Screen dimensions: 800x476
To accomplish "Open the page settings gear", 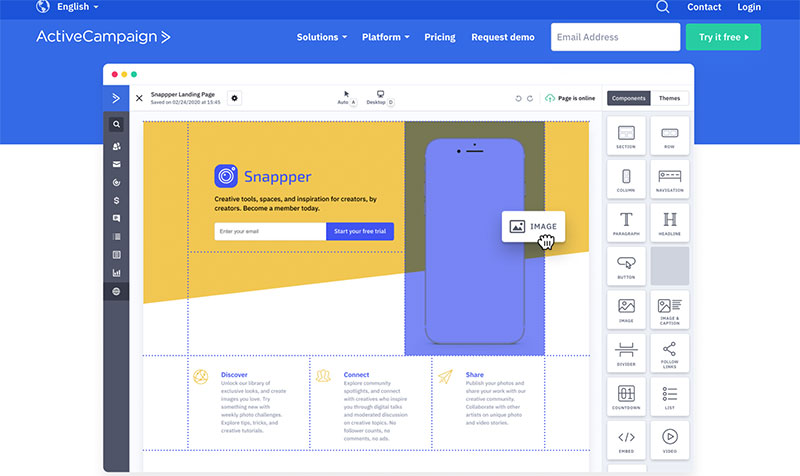I will point(234,98).
